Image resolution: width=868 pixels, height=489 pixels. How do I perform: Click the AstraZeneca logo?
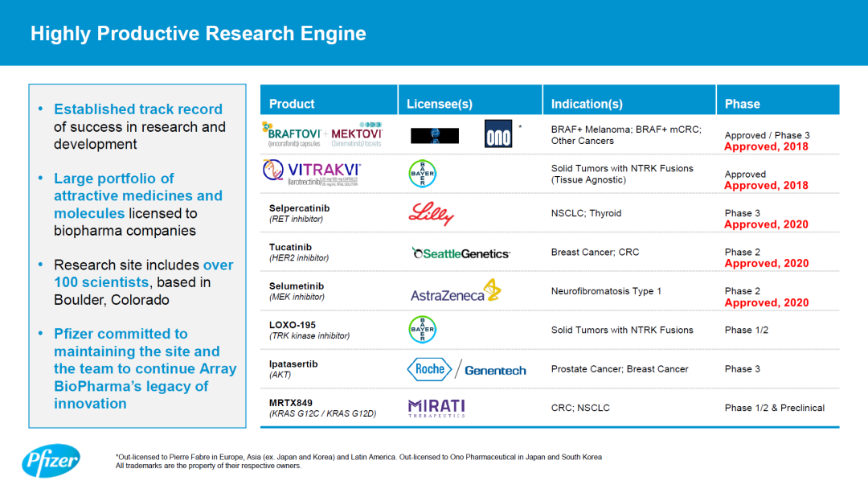coord(456,290)
